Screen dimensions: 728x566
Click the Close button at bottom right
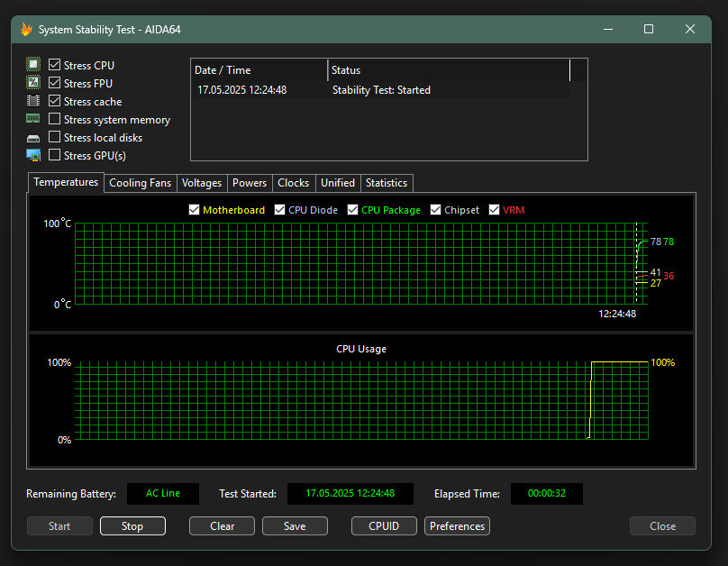(x=662, y=526)
